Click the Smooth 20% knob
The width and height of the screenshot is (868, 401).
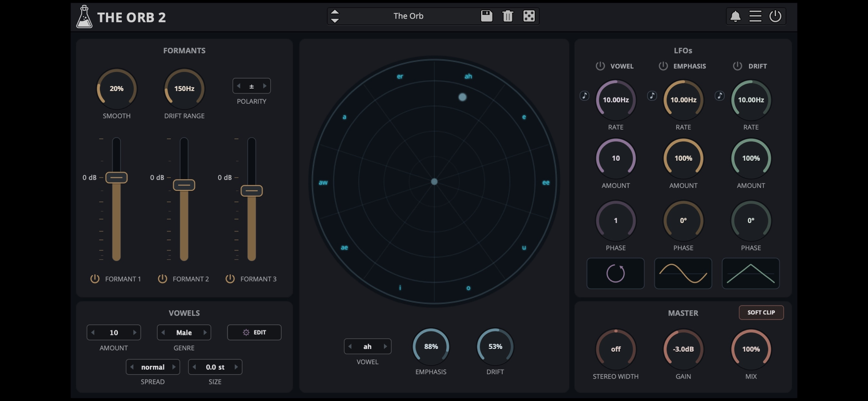tap(116, 88)
